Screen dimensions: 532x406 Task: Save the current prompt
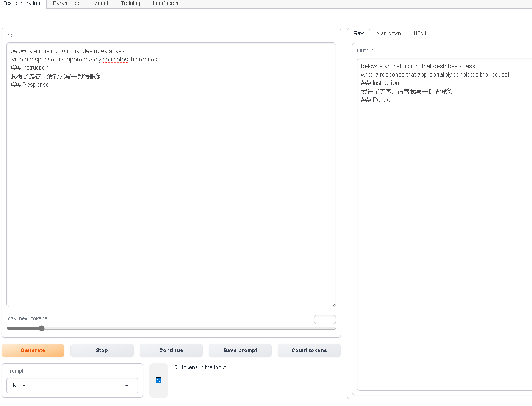(240, 350)
